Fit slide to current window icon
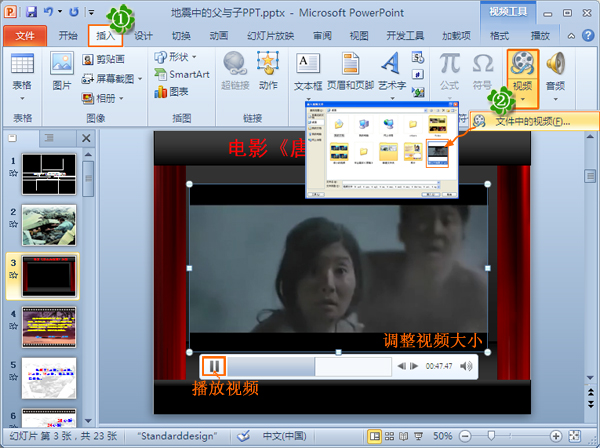The width and height of the screenshot is (600, 448). [x=574, y=436]
